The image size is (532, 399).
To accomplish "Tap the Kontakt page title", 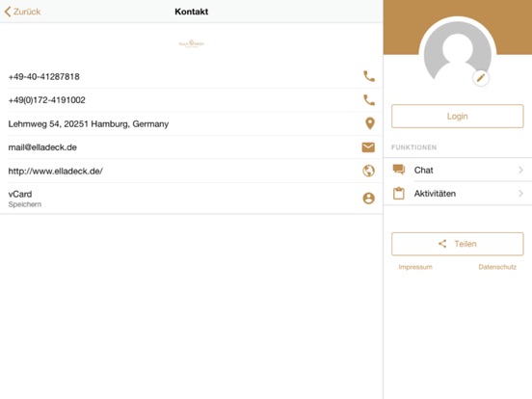I will coord(192,12).
